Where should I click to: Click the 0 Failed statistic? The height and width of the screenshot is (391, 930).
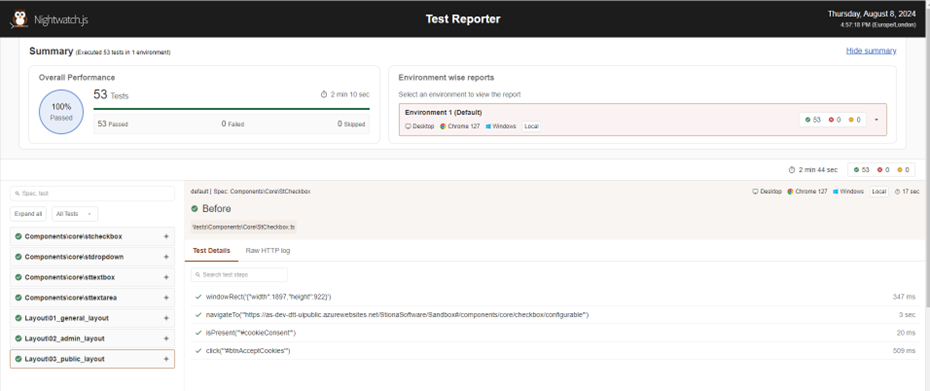click(232, 124)
